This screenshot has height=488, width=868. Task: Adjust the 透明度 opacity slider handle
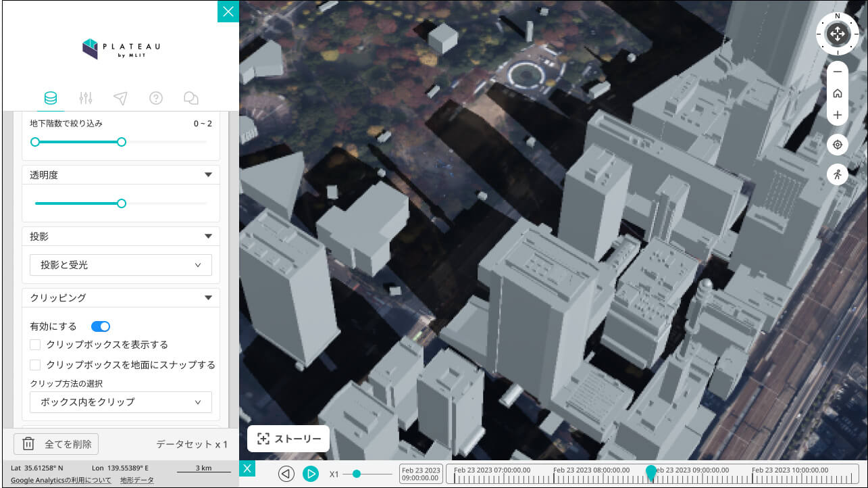click(122, 203)
